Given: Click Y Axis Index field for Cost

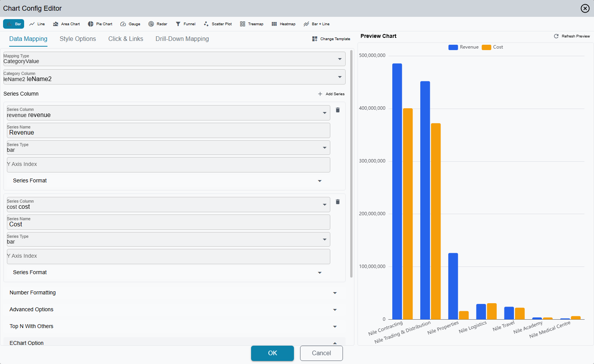Looking at the screenshot, I should coord(168,257).
